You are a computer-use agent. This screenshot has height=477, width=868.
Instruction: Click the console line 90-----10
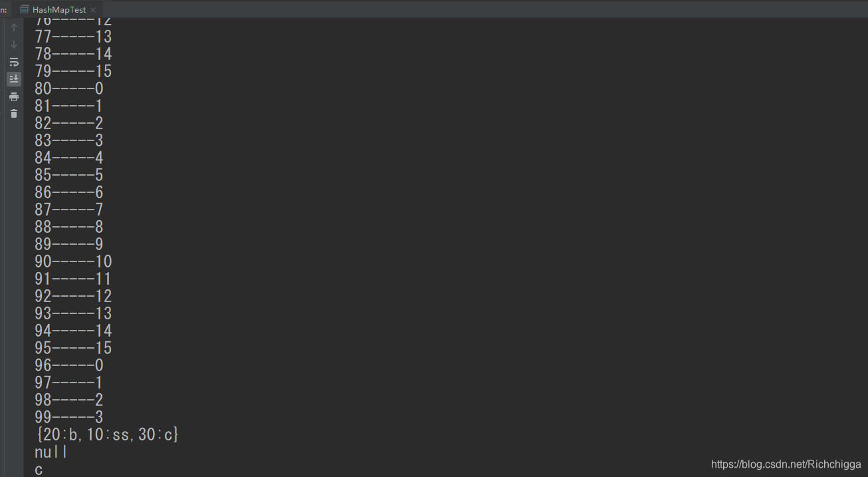(73, 261)
